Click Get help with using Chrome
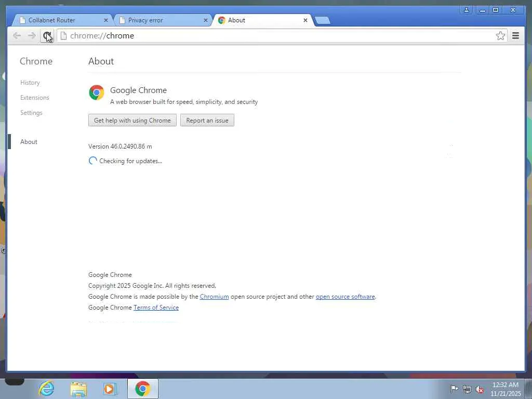 click(132, 121)
